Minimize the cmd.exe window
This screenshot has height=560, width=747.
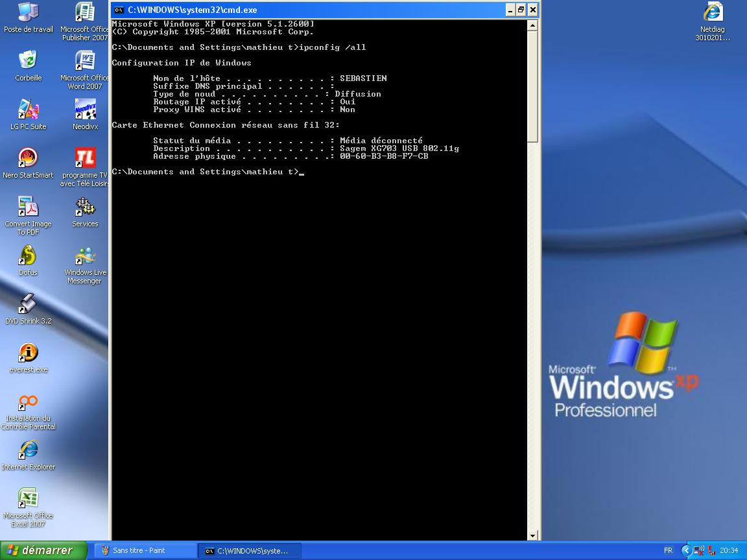tap(510, 10)
